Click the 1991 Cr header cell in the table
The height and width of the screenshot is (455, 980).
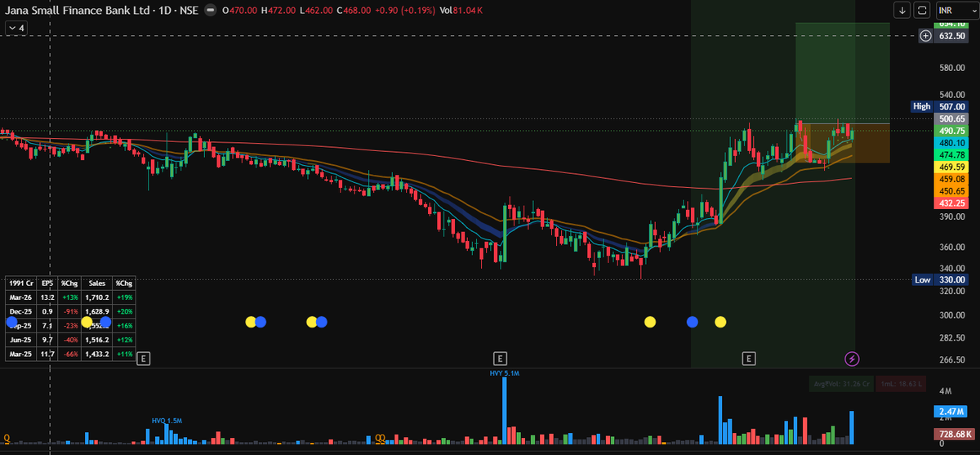[21, 282]
